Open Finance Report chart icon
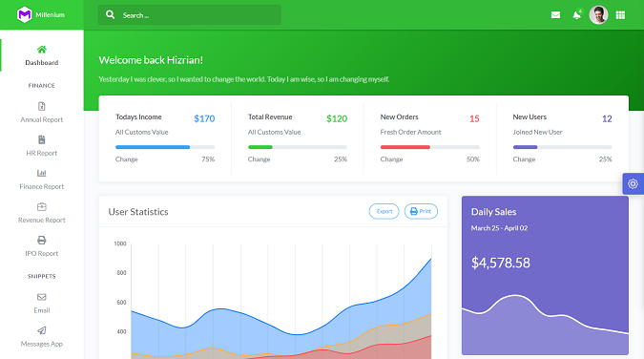This screenshot has height=359, width=644. (x=41, y=173)
